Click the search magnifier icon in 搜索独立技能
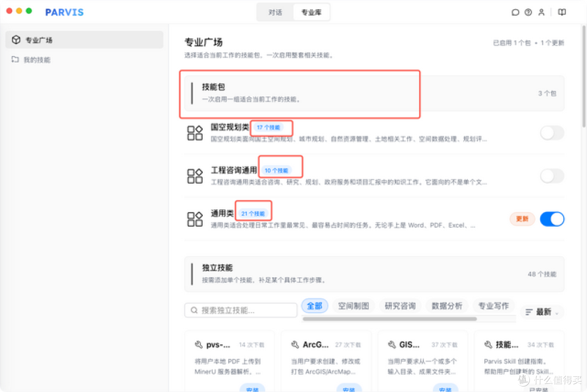The width and height of the screenshot is (587, 392). coord(194,310)
